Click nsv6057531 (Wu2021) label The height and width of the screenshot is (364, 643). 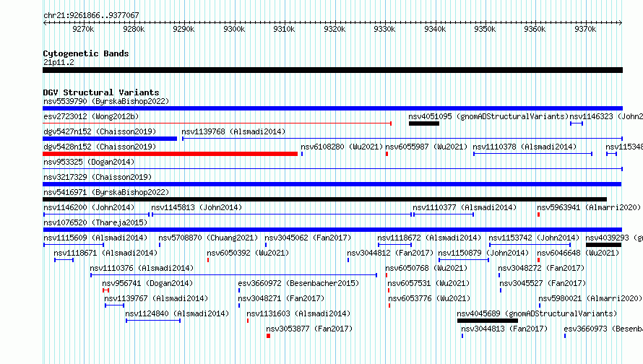[x=428, y=283]
